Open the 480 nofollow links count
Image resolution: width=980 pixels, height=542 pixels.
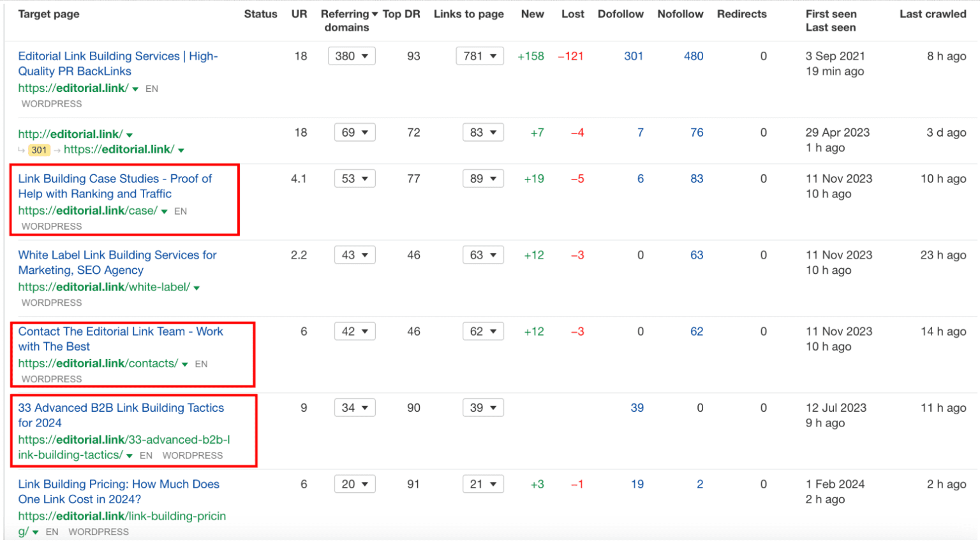click(694, 56)
